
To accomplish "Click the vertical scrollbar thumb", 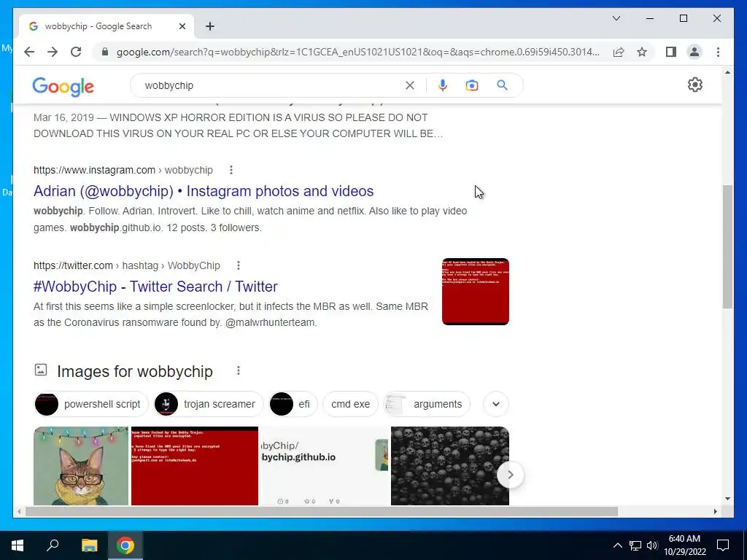I will pos(727,246).
